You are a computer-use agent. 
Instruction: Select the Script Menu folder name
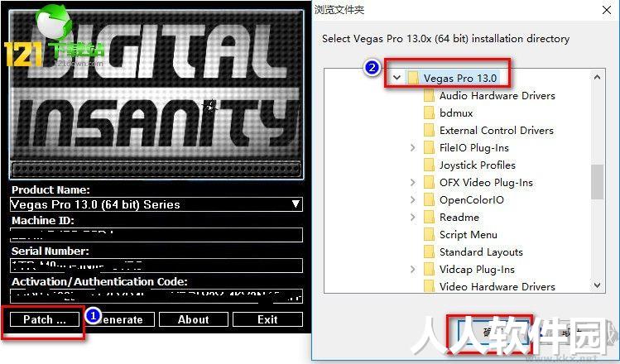click(x=469, y=235)
